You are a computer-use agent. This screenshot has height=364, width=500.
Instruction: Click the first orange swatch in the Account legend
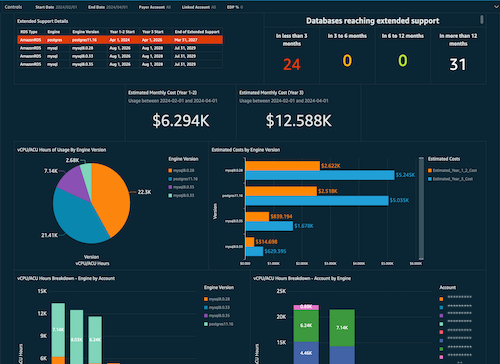tap(441, 299)
